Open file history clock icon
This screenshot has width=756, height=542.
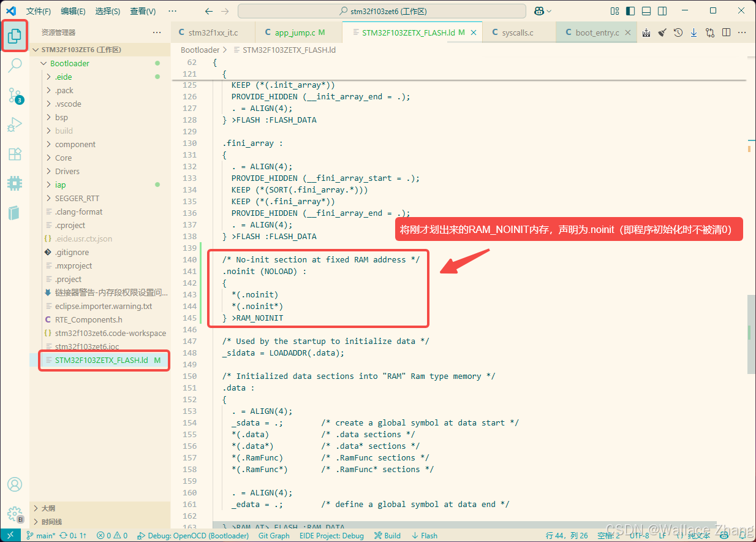point(678,32)
